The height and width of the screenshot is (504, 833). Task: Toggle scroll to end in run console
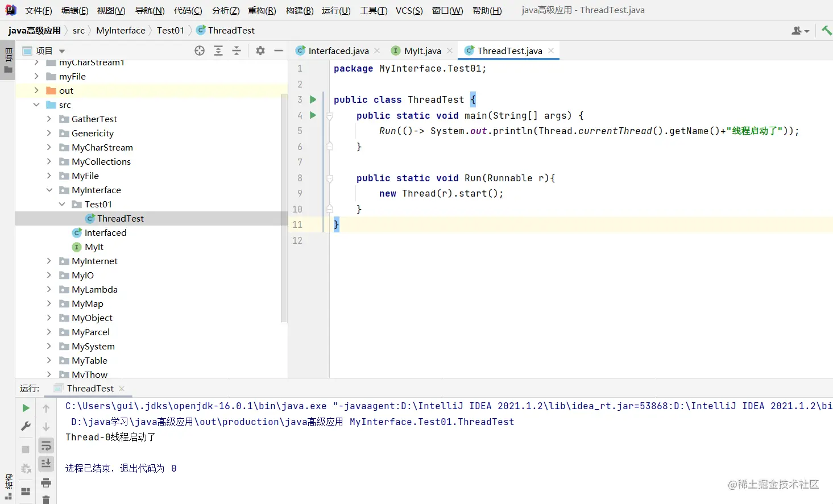click(46, 464)
